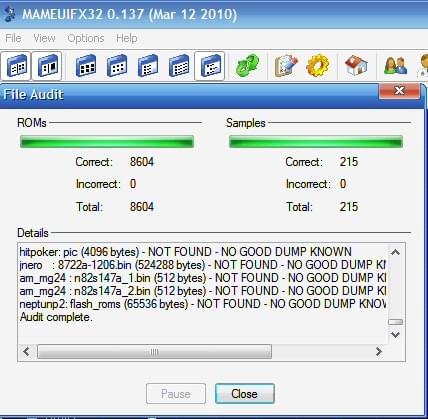Click the green refresh arrows icon
The image size is (428, 419).
(247, 65)
